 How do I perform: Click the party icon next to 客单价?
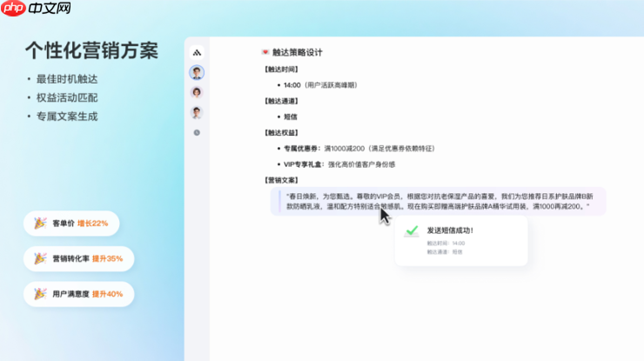pos(40,224)
